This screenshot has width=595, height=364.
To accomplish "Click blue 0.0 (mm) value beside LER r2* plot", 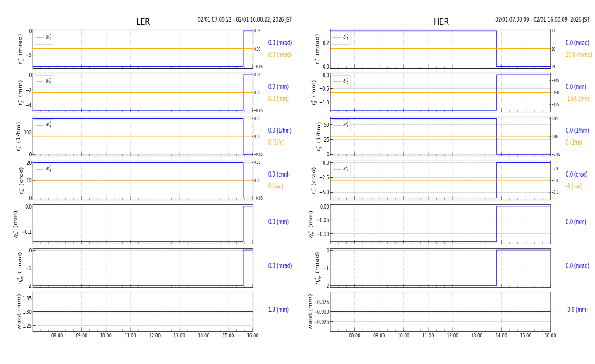I will (x=279, y=87).
